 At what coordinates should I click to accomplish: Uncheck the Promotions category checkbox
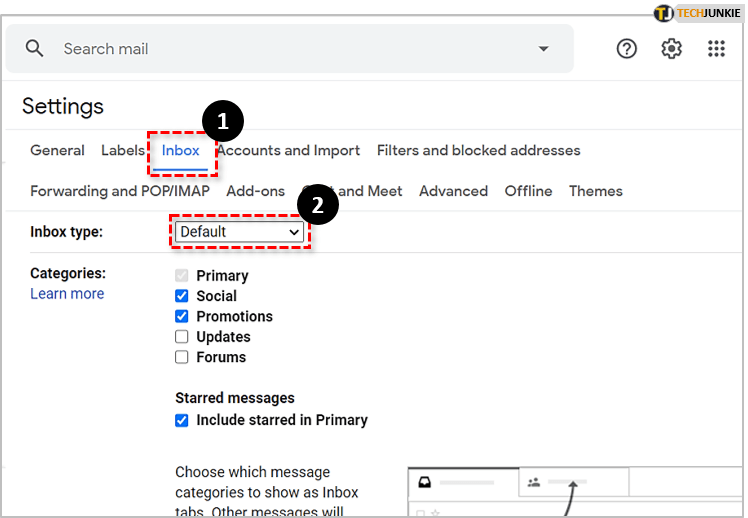pyautogui.click(x=182, y=317)
